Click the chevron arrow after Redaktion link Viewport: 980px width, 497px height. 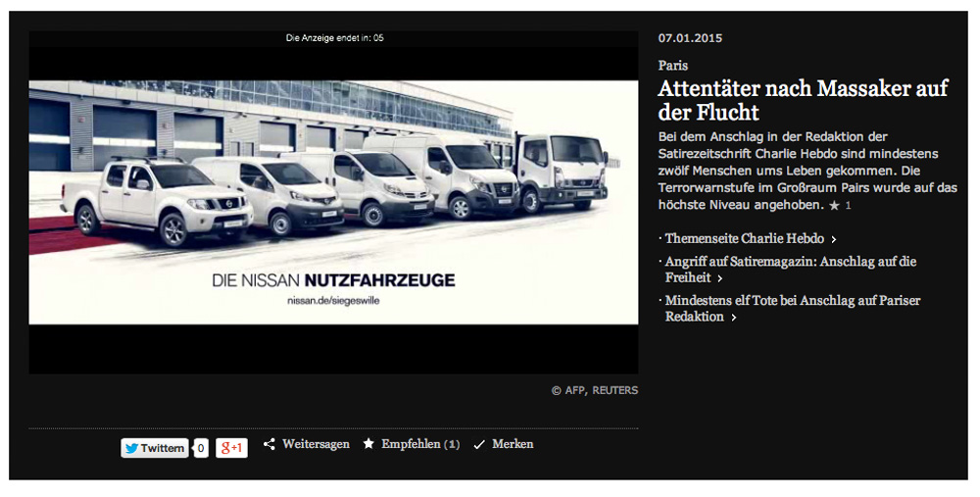(734, 318)
